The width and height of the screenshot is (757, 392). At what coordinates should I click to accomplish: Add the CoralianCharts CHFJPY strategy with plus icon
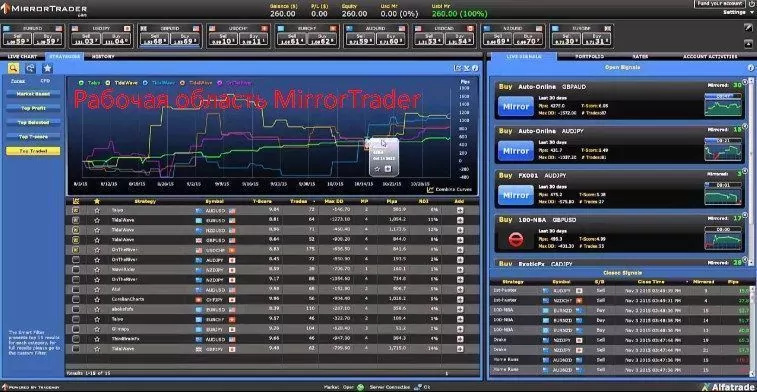(460, 299)
